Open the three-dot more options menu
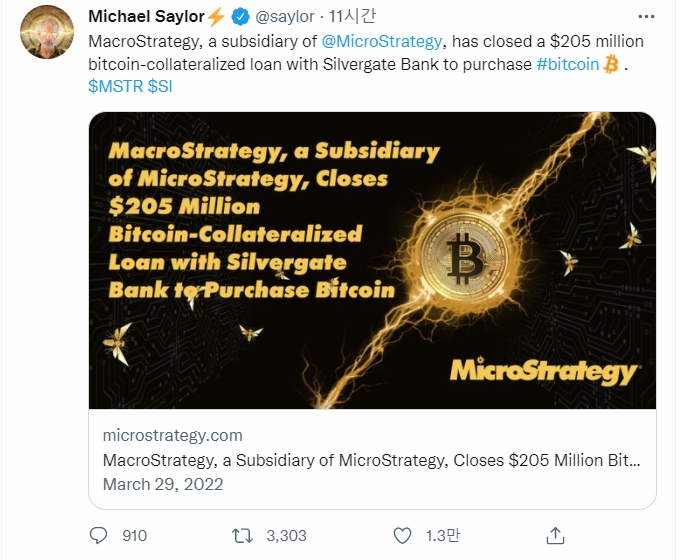679x560 pixels. pyautogui.click(x=646, y=17)
